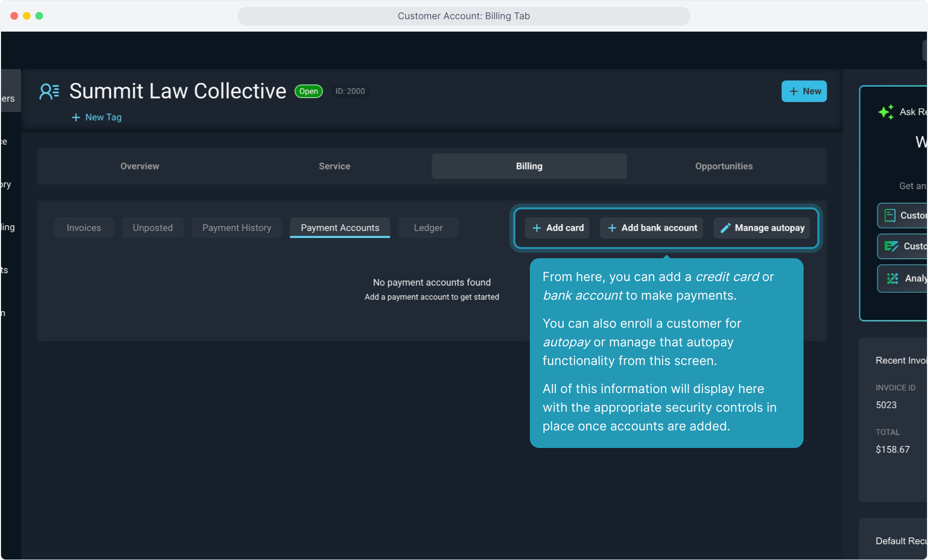Click the sparkle AI assistant icon
Viewport: 928px width, 560px height.
pyautogui.click(x=885, y=112)
